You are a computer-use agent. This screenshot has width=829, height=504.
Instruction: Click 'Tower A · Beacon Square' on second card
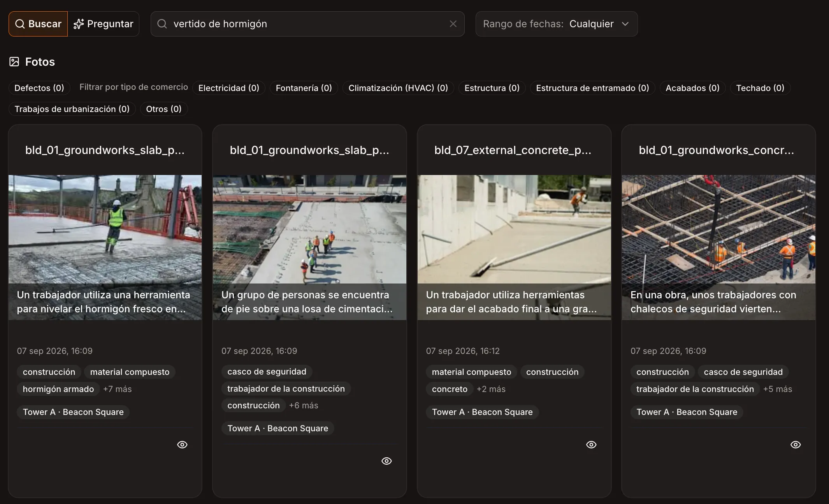pyautogui.click(x=278, y=428)
